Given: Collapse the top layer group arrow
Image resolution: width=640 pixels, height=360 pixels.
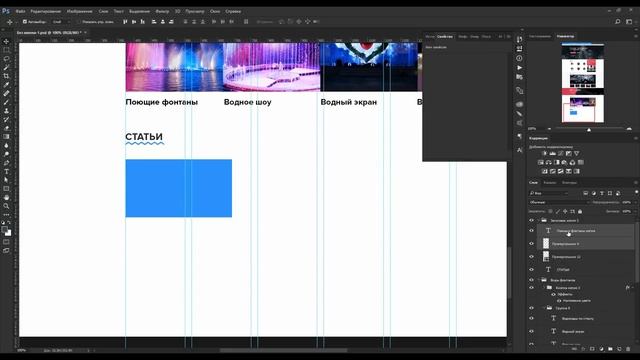Looking at the screenshot, I should pos(539,220).
